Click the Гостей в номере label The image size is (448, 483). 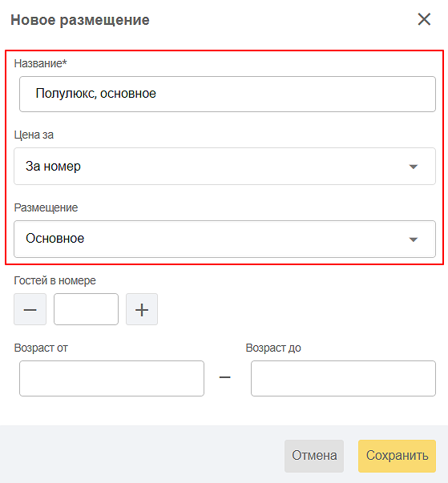click(x=54, y=280)
